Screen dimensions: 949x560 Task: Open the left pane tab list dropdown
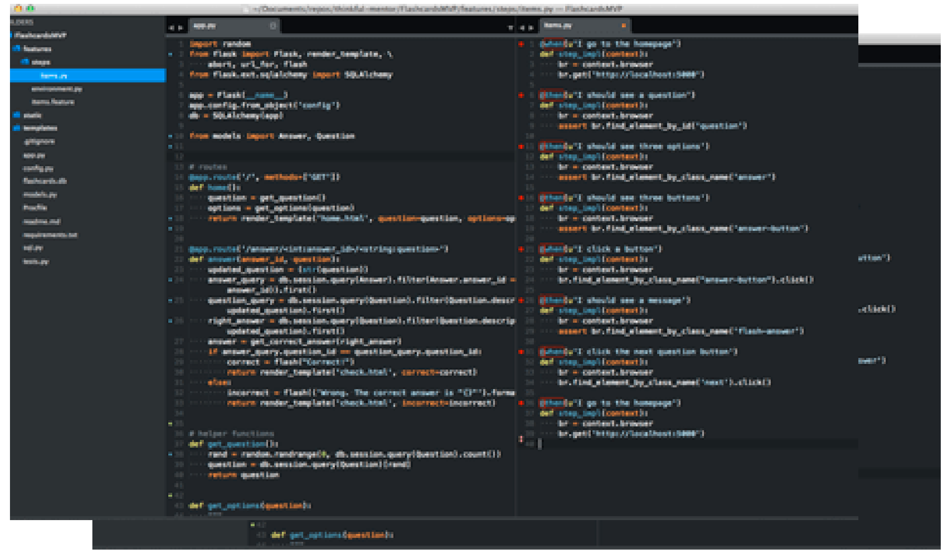click(510, 28)
